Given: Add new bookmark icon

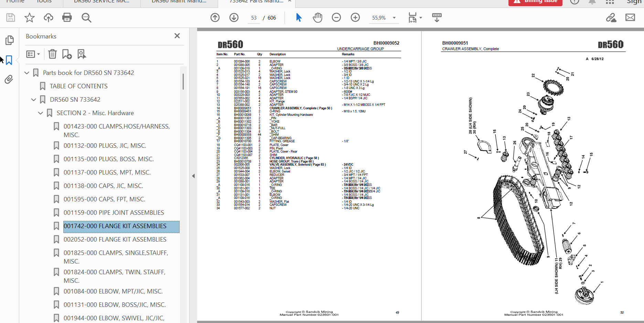Looking at the screenshot, I should point(67,54).
